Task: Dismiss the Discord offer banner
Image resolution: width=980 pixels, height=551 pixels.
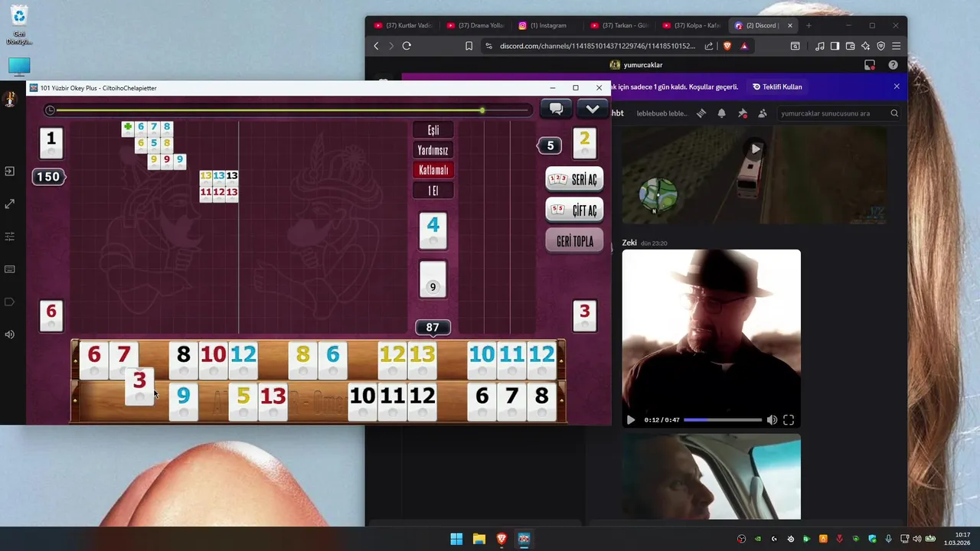Action: (897, 86)
